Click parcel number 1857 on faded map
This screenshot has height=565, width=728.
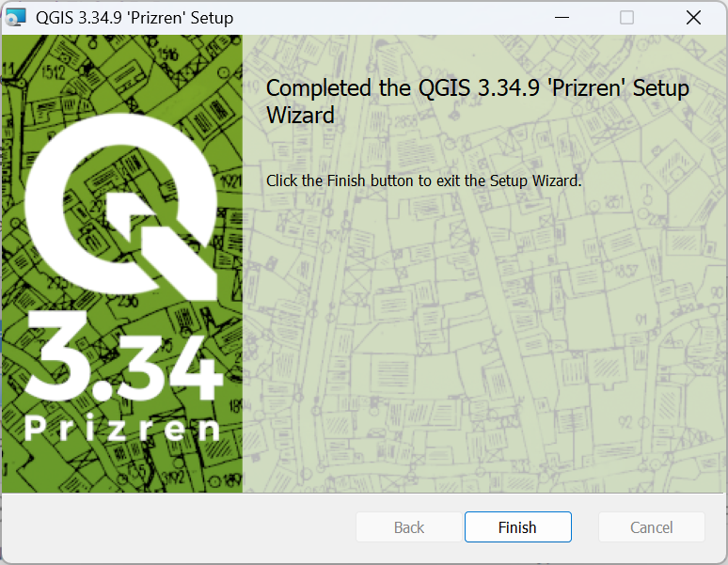626,271
